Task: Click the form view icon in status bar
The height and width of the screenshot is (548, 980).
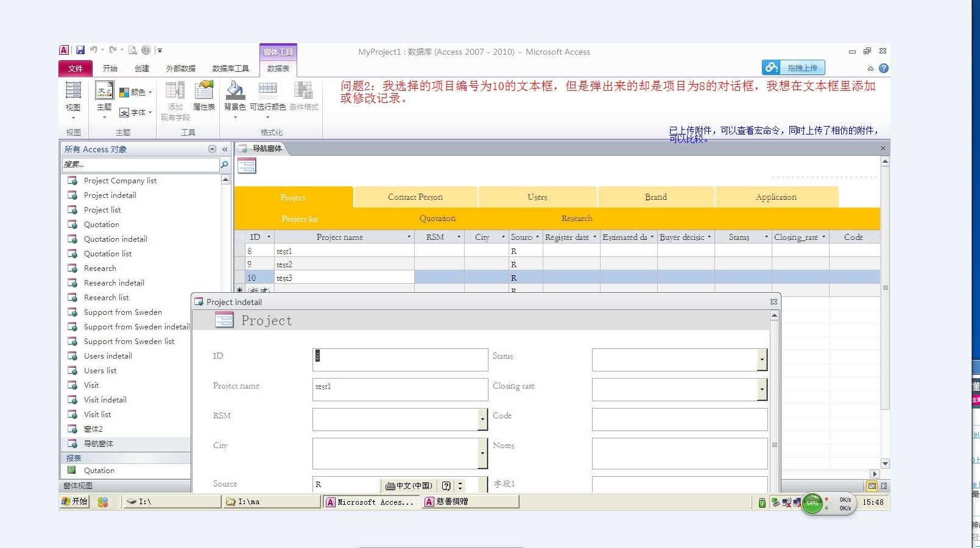Action: [872, 486]
